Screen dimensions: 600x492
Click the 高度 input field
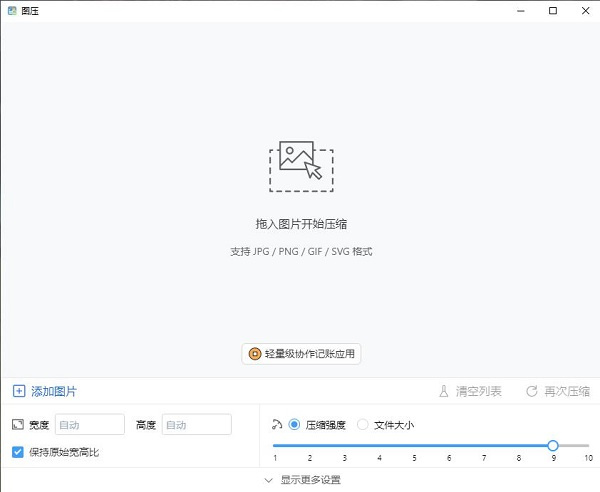click(196, 425)
